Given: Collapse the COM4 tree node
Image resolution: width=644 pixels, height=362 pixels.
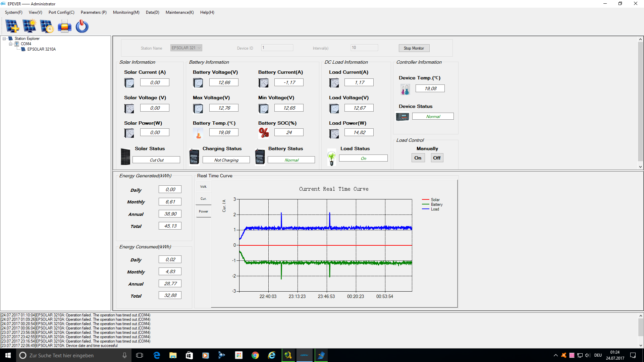Looking at the screenshot, I should pos(10,44).
